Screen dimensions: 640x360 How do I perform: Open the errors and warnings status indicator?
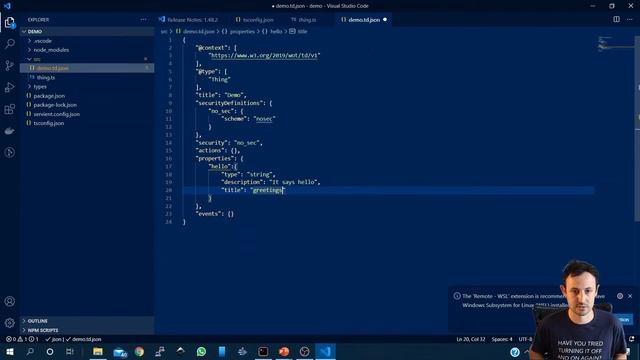[22, 339]
